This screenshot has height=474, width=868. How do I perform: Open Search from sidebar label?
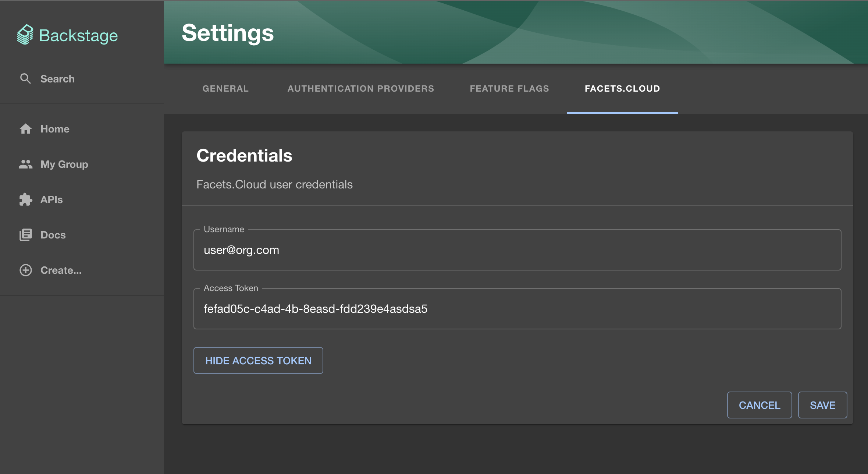57,79
